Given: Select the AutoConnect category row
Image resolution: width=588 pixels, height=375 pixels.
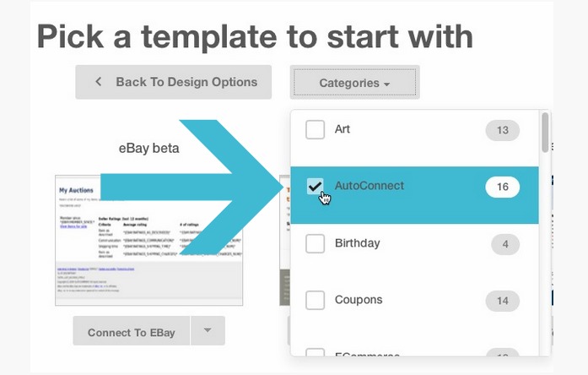Looking at the screenshot, I should coord(414,195).
